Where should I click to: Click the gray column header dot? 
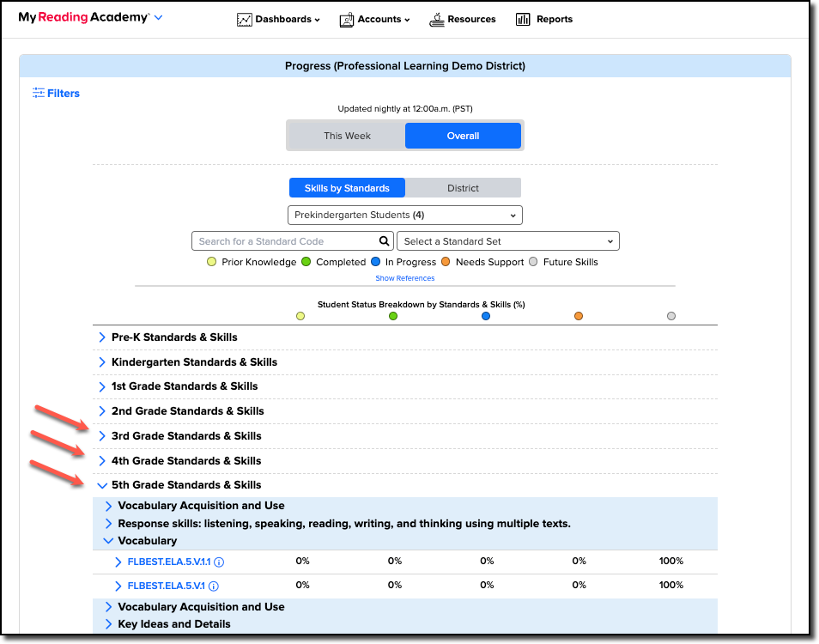pyautogui.click(x=671, y=316)
